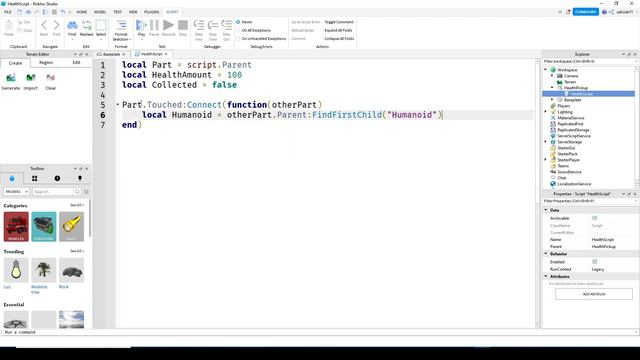Click the Pause test button

click(154, 25)
